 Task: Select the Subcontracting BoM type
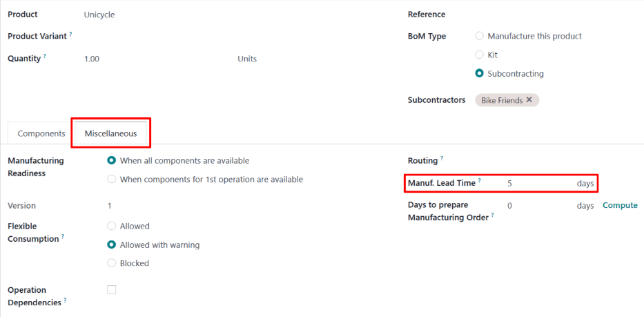point(480,73)
